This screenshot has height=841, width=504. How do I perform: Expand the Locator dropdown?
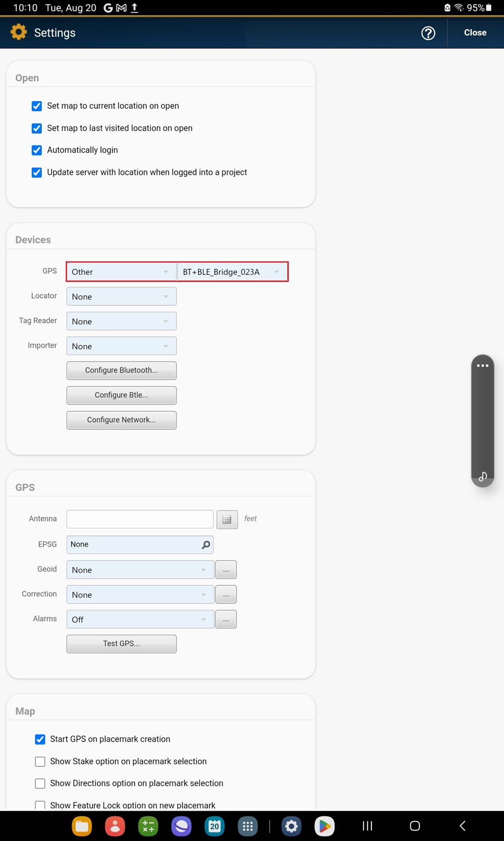[x=121, y=297]
